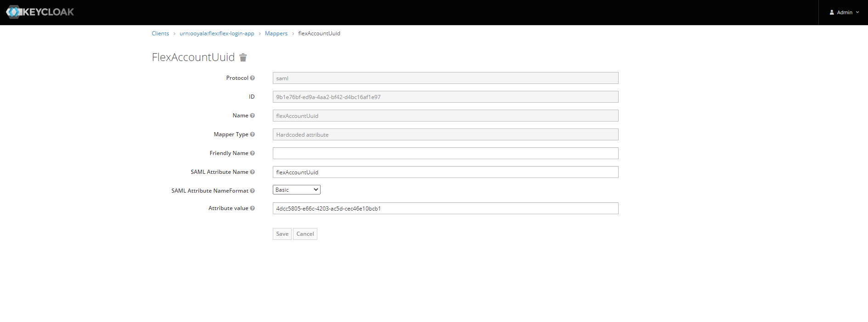Click the Protocol help icon
This screenshot has height=322, width=868.
coord(252,78)
